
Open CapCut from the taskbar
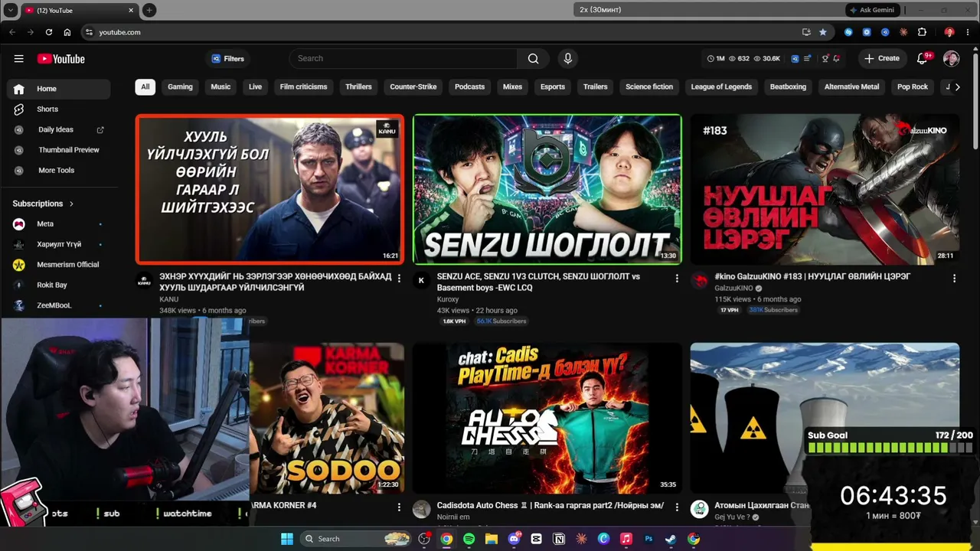(536, 539)
